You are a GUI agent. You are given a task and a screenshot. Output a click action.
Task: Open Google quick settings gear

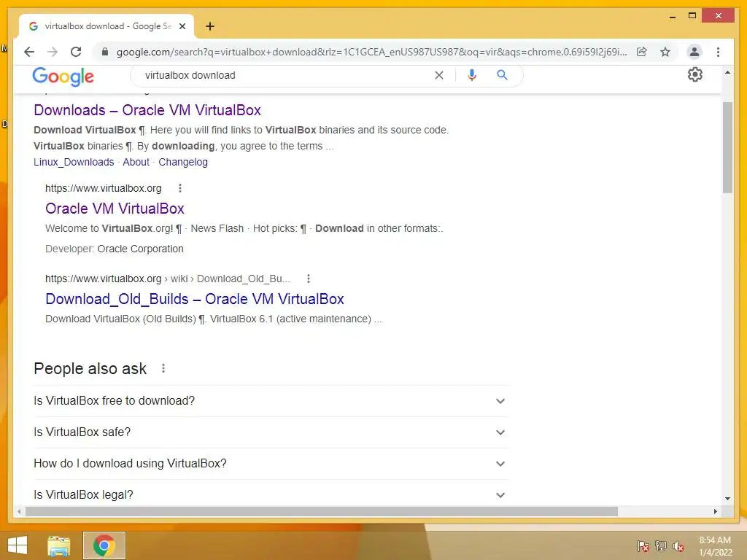(695, 75)
